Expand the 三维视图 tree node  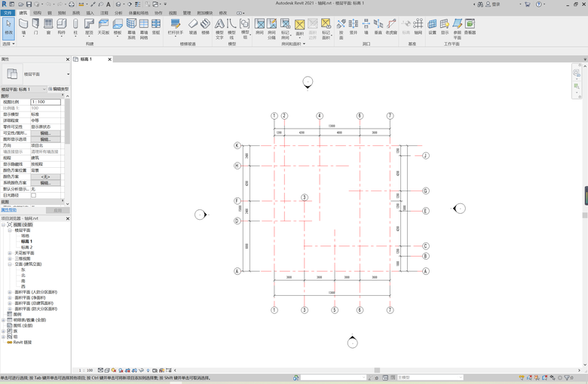pos(11,258)
